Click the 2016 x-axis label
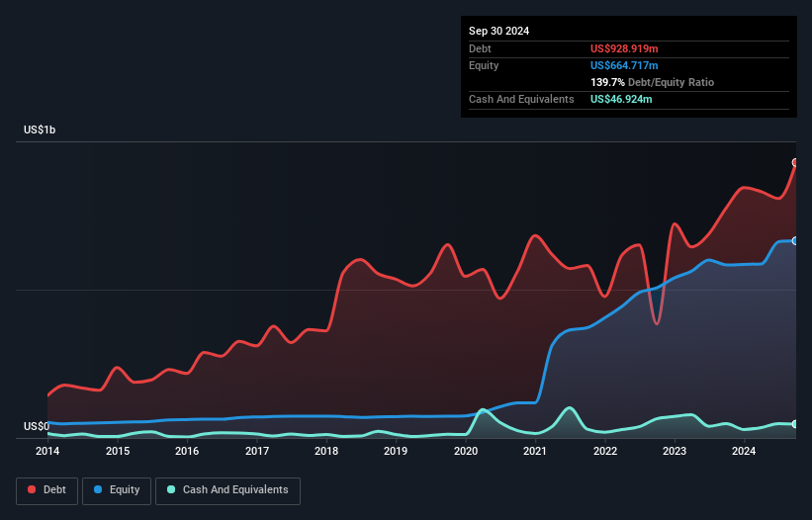The image size is (812, 520). tap(187, 451)
